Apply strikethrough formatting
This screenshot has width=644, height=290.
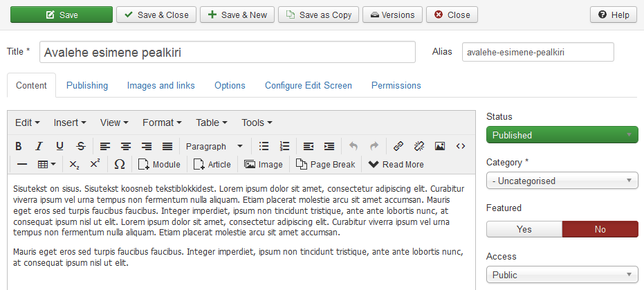tap(81, 146)
